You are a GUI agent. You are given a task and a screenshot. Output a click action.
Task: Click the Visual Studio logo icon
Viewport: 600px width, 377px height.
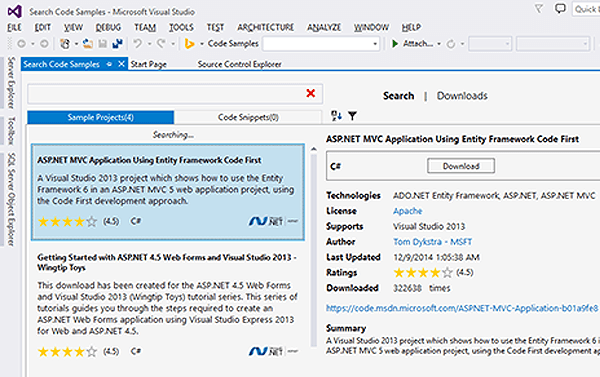pyautogui.click(x=15, y=11)
